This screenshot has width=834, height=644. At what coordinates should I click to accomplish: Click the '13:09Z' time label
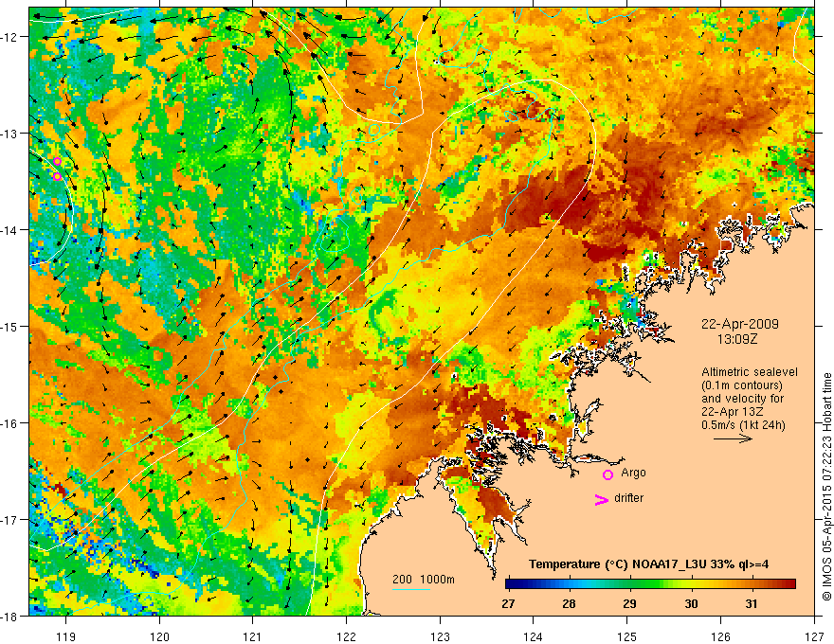[x=736, y=339]
